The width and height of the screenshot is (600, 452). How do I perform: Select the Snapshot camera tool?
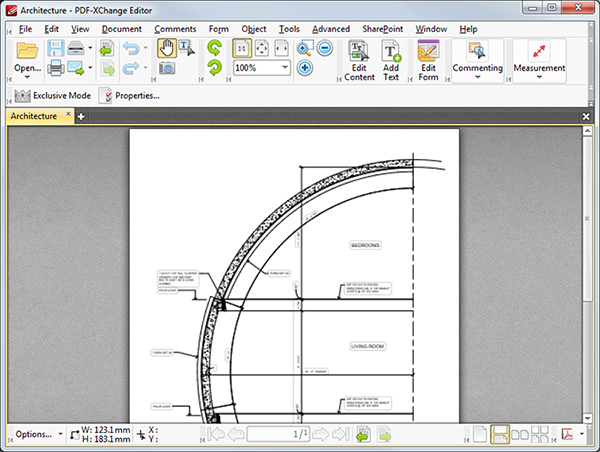pos(167,68)
